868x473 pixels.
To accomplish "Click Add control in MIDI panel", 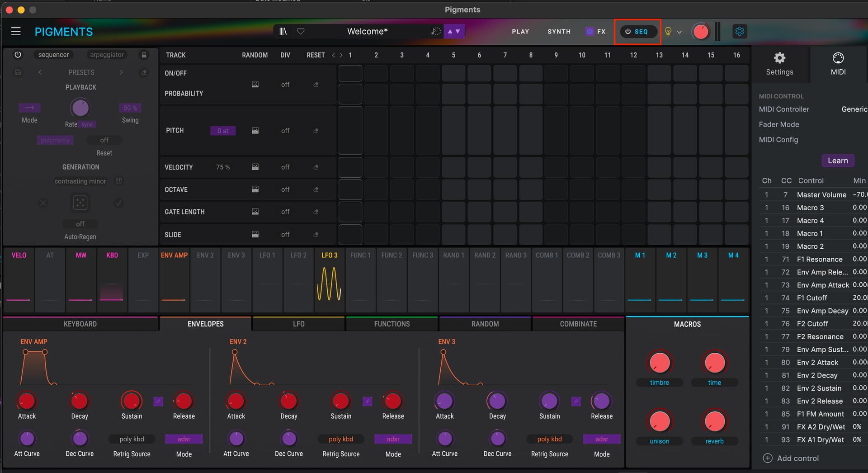I will tap(791, 458).
